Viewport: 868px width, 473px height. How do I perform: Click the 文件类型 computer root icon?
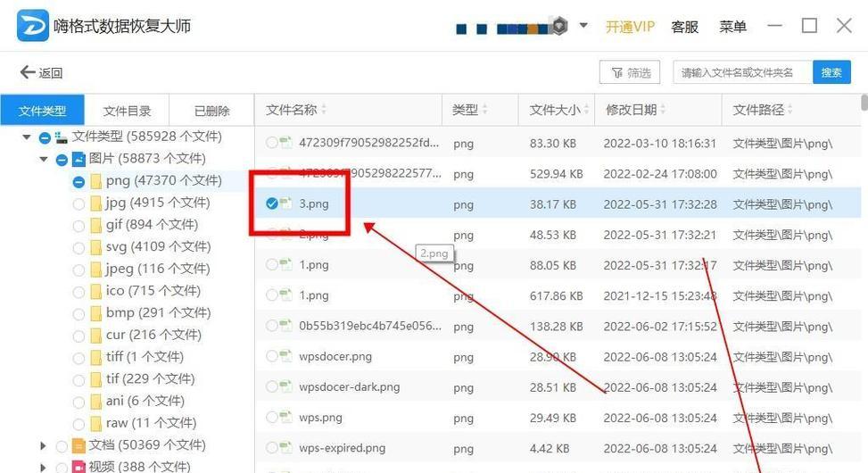point(62,137)
